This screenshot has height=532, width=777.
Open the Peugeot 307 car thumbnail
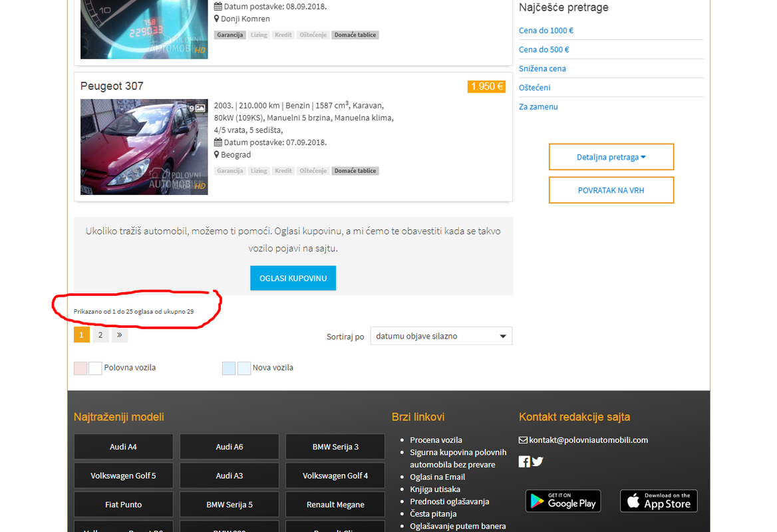click(x=144, y=146)
